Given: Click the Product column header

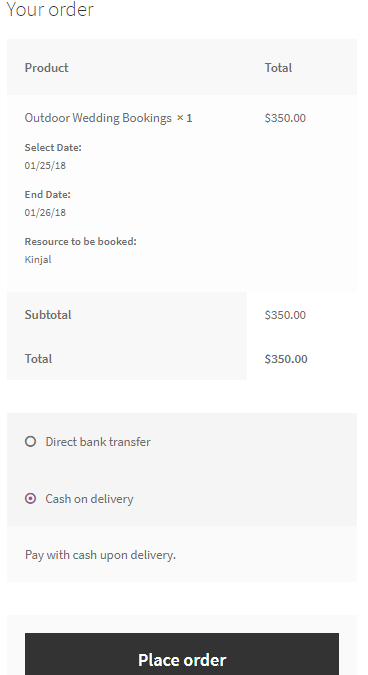Looking at the screenshot, I should click(x=46, y=68).
